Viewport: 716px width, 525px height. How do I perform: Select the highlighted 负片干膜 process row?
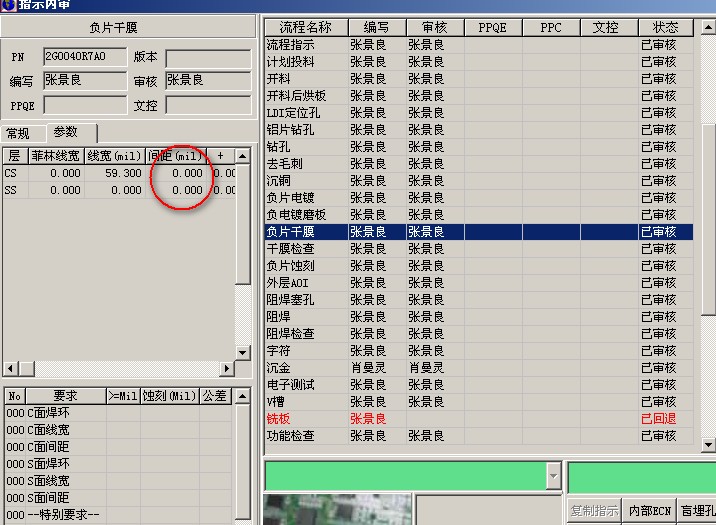tap(479, 232)
